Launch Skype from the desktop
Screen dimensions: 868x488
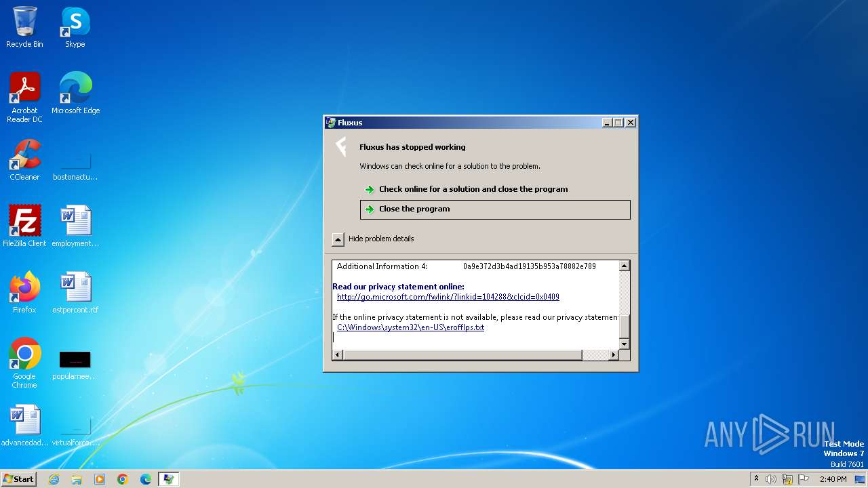coord(75,27)
